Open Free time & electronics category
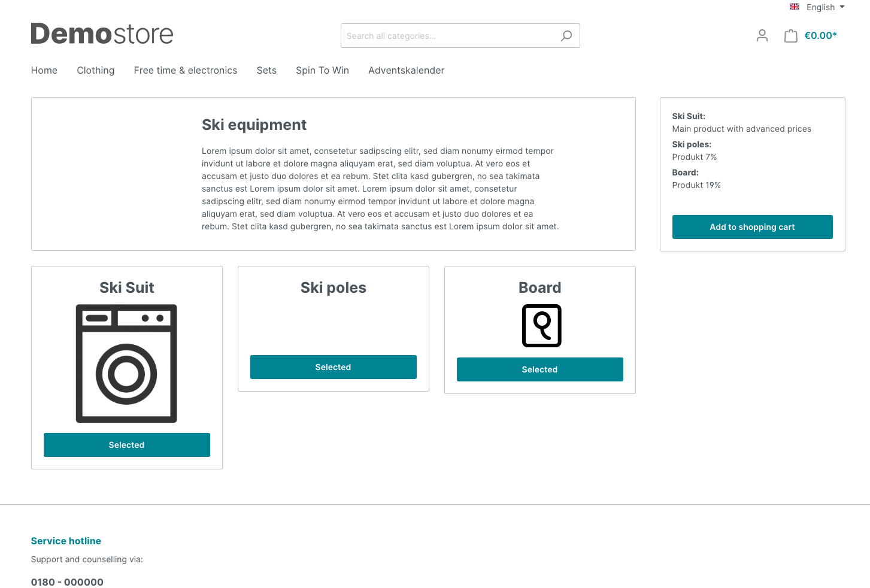870x588 pixels. (186, 71)
